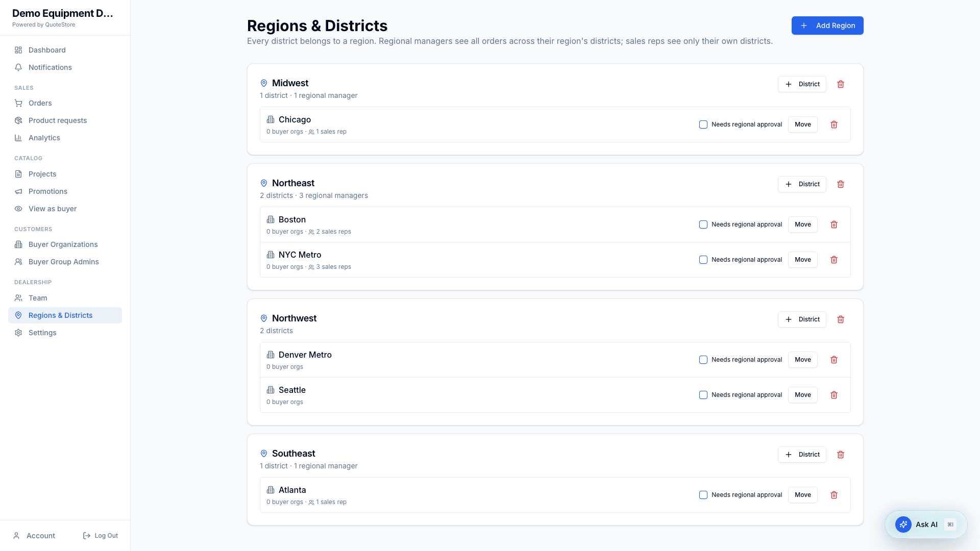Add a district to Northwest

point(802,319)
